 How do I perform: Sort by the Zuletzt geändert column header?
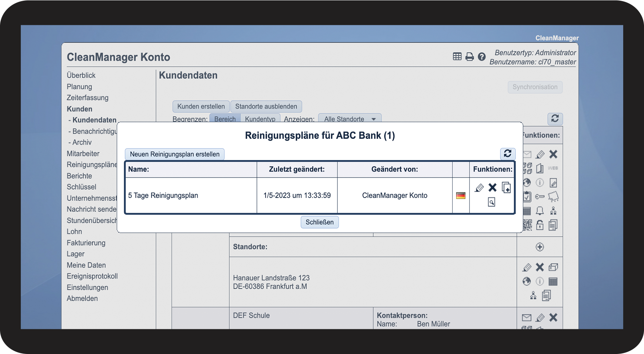click(297, 169)
